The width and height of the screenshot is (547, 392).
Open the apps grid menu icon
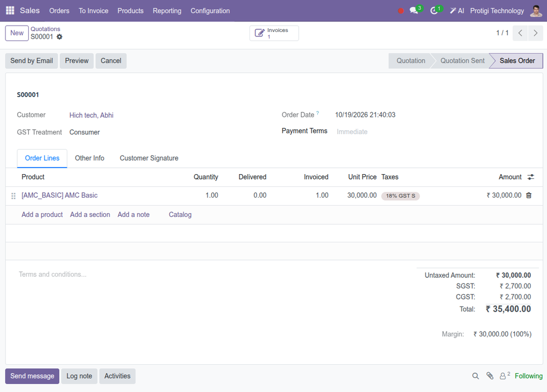10,11
